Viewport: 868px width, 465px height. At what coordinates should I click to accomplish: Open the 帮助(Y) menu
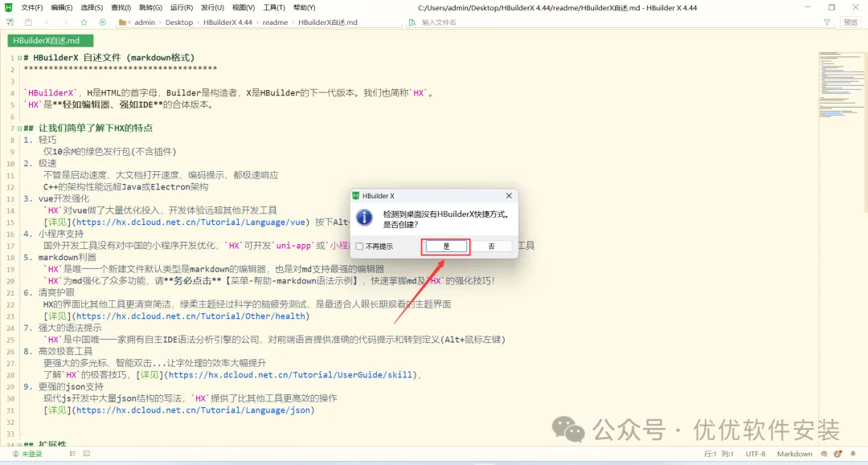(x=304, y=8)
